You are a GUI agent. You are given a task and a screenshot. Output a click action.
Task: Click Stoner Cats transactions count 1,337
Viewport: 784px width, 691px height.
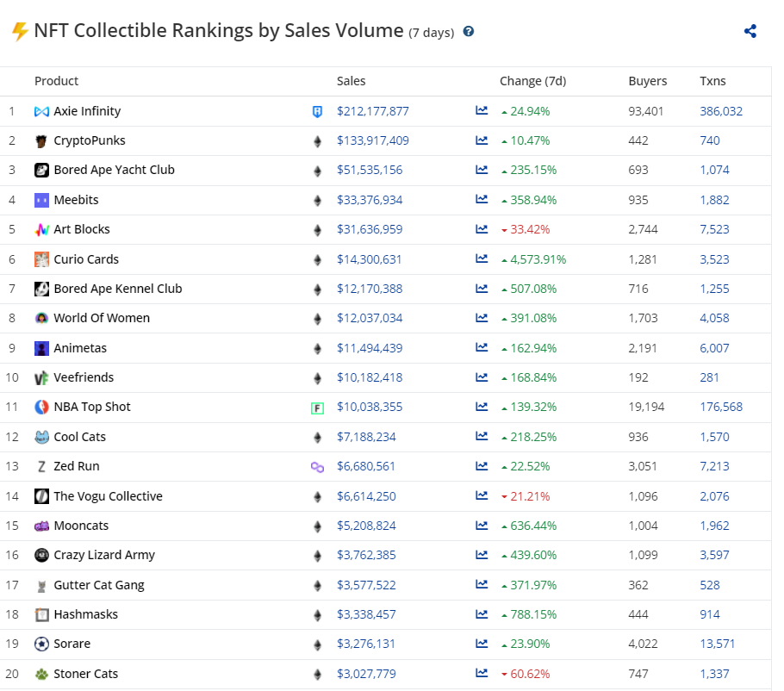[x=714, y=674]
